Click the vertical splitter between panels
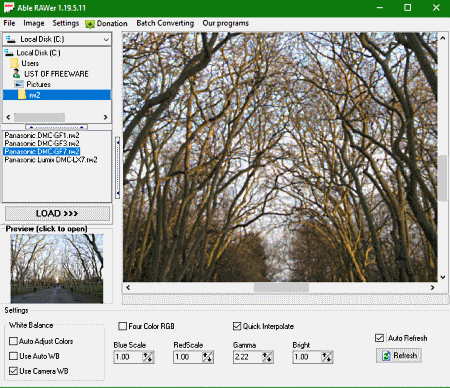 pyautogui.click(x=117, y=168)
